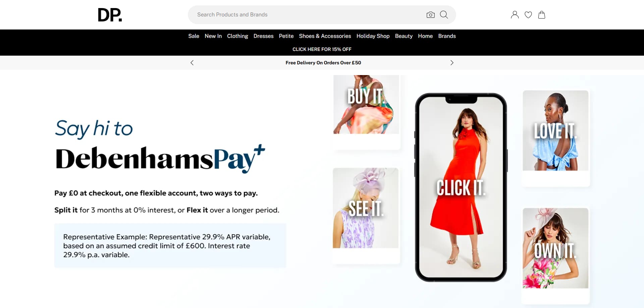
Task: Click the 'Pay £0 at checkout' line
Action: 156,193
